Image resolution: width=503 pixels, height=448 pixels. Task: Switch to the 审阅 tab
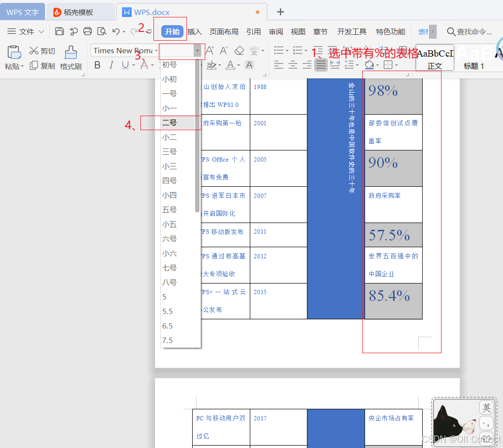[276, 32]
